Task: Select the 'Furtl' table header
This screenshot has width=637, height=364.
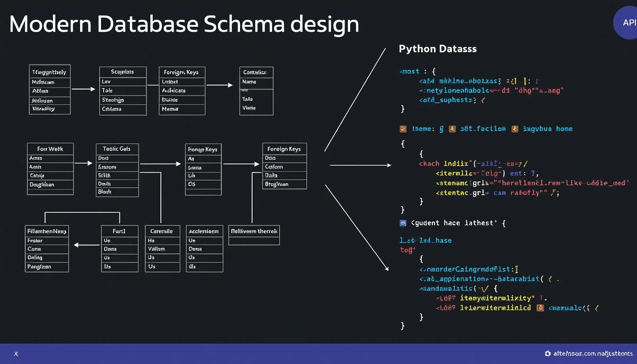Action: (120, 231)
